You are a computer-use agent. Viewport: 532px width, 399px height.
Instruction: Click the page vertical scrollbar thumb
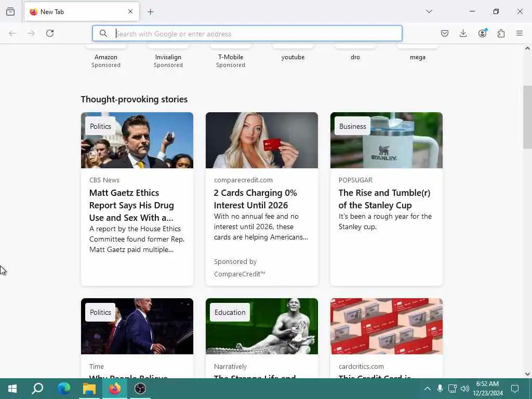[527, 117]
